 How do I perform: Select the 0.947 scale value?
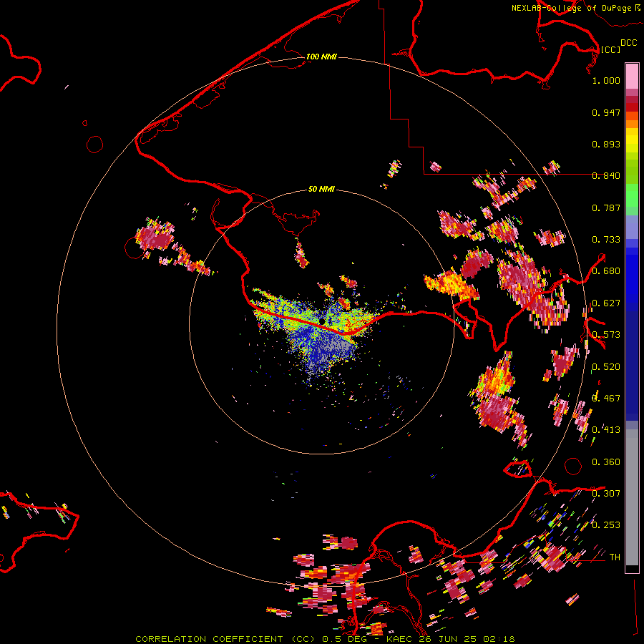tap(606, 112)
